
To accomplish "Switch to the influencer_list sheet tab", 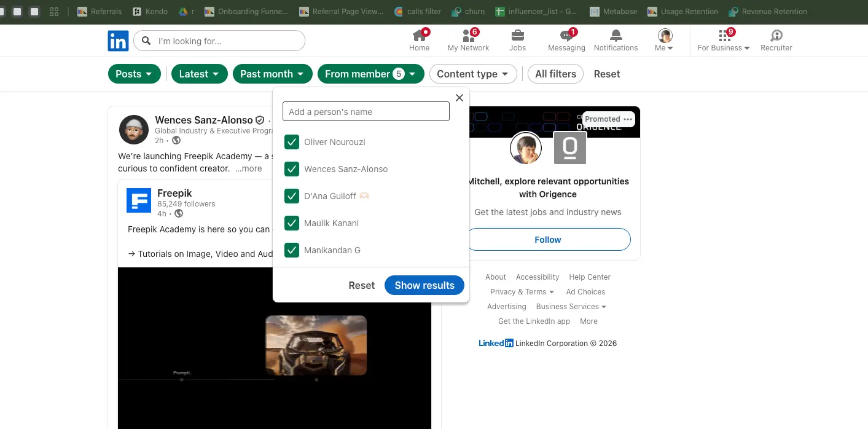I will pos(536,12).
